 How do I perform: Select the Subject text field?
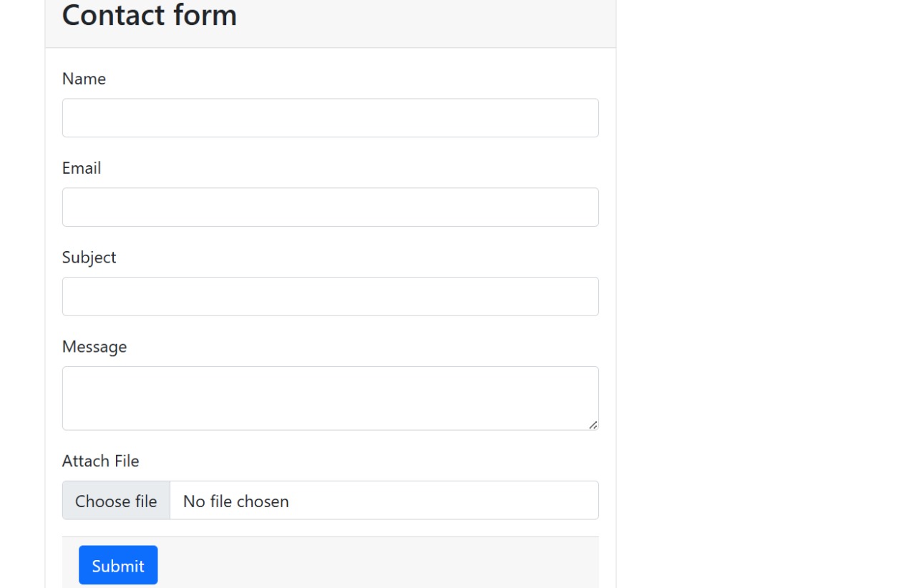(330, 297)
